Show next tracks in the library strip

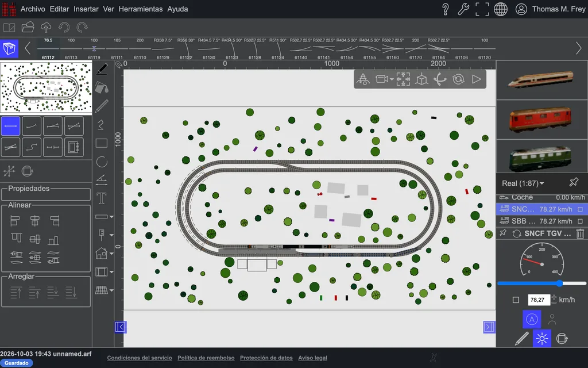[579, 48]
